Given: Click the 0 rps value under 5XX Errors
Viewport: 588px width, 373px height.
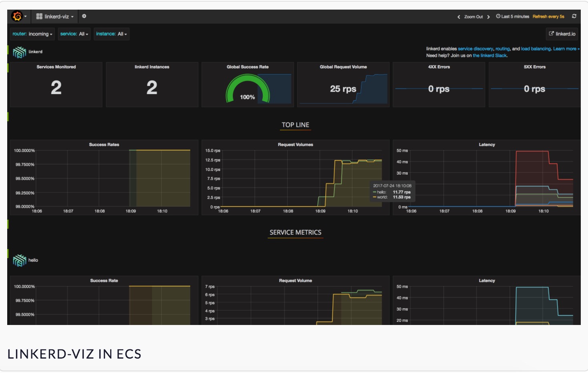Looking at the screenshot, I should 534,89.
